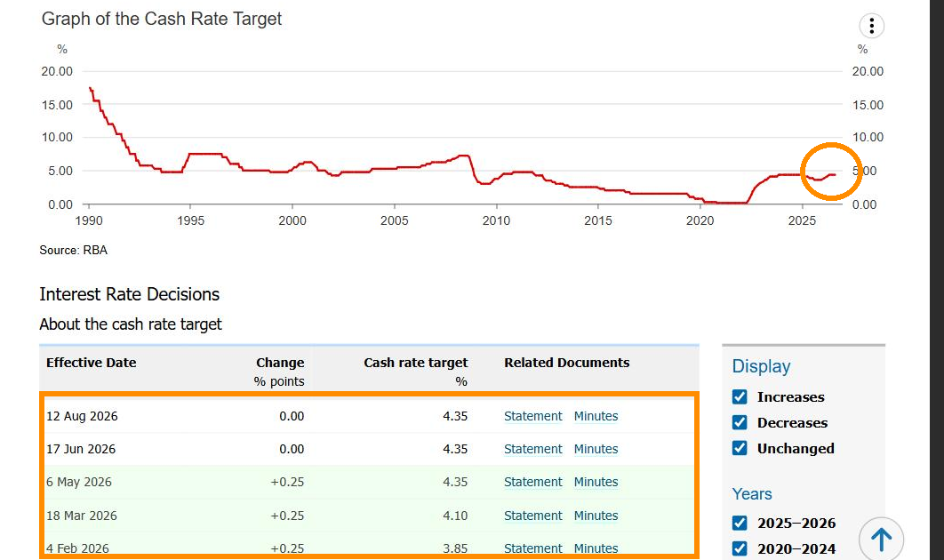Click the Related Documents column header

[x=566, y=363]
